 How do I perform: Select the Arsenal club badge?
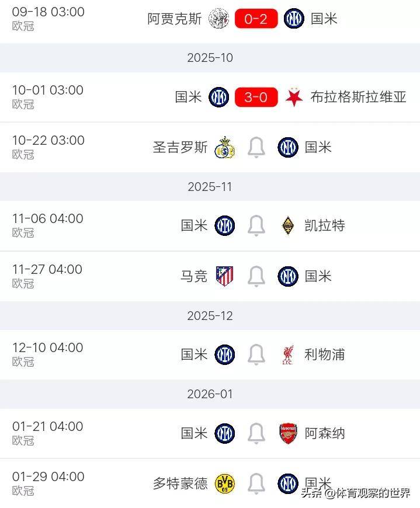click(x=289, y=433)
